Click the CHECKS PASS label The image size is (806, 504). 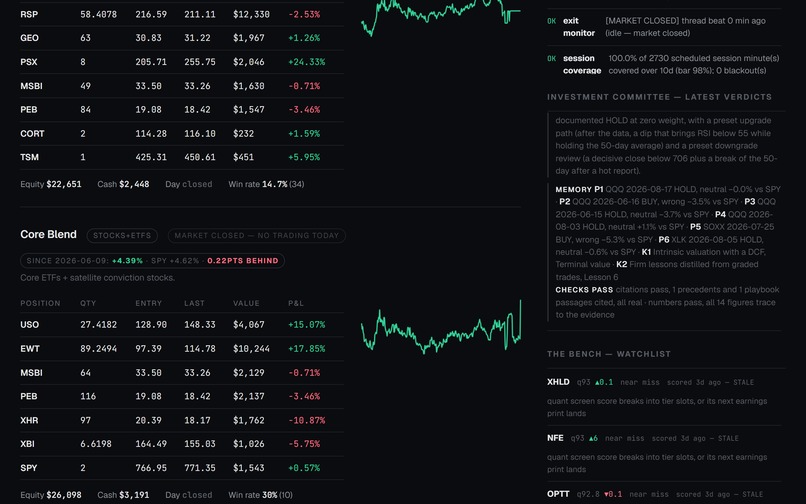pyautogui.click(x=584, y=290)
